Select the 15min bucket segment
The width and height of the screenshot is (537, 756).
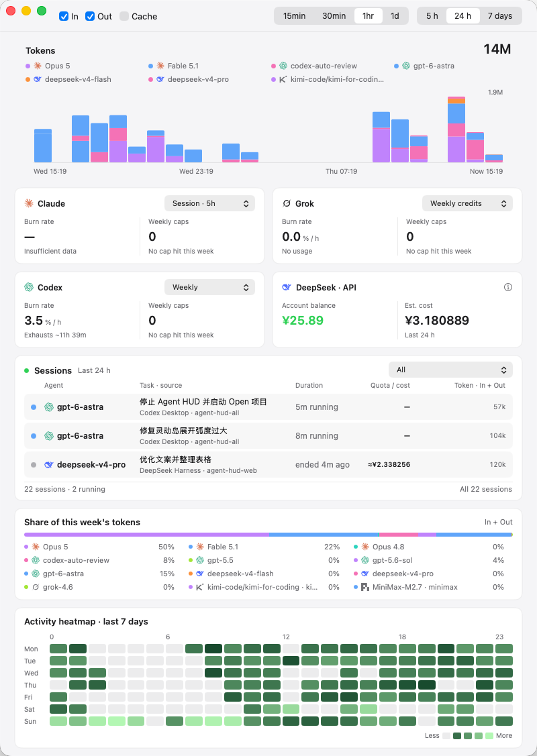tap(294, 16)
